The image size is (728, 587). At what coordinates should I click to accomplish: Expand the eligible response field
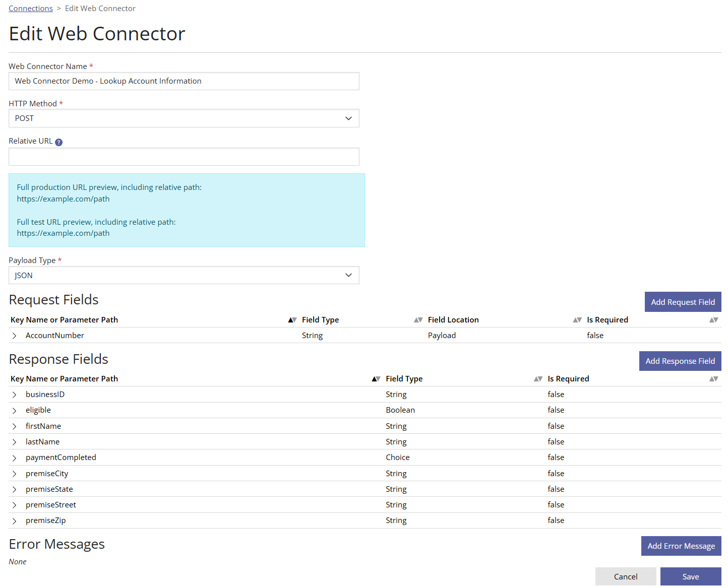(14, 410)
